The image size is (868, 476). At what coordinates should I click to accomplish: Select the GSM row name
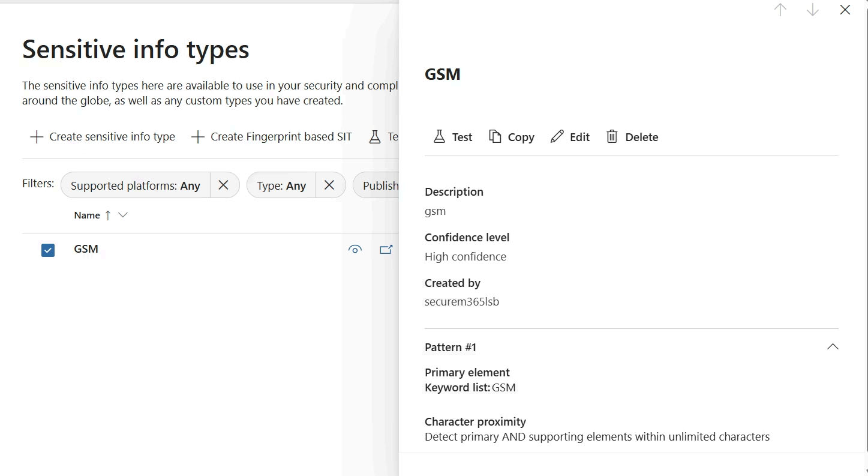pyautogui.click(x=86, y=249)
